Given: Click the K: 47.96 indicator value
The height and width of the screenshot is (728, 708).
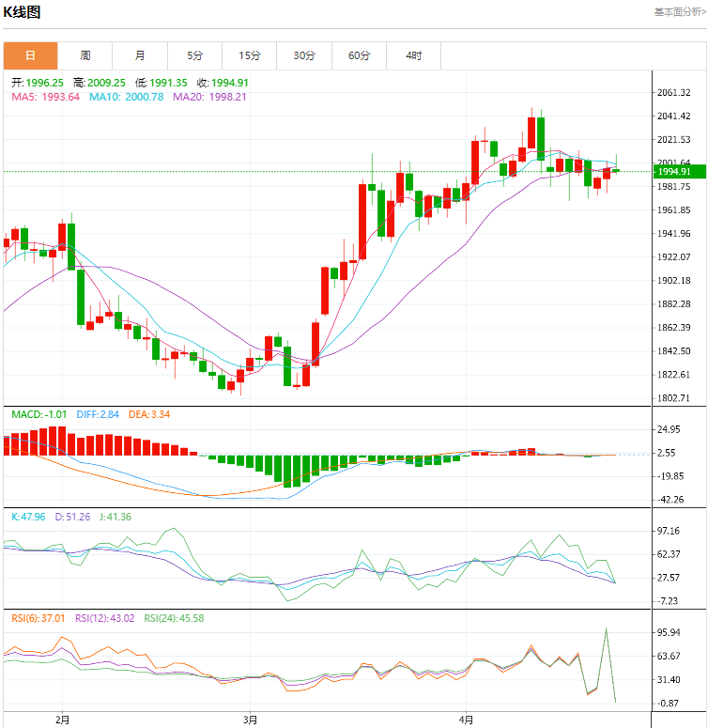Looking at the screenshot, I should tap(28, 517).
